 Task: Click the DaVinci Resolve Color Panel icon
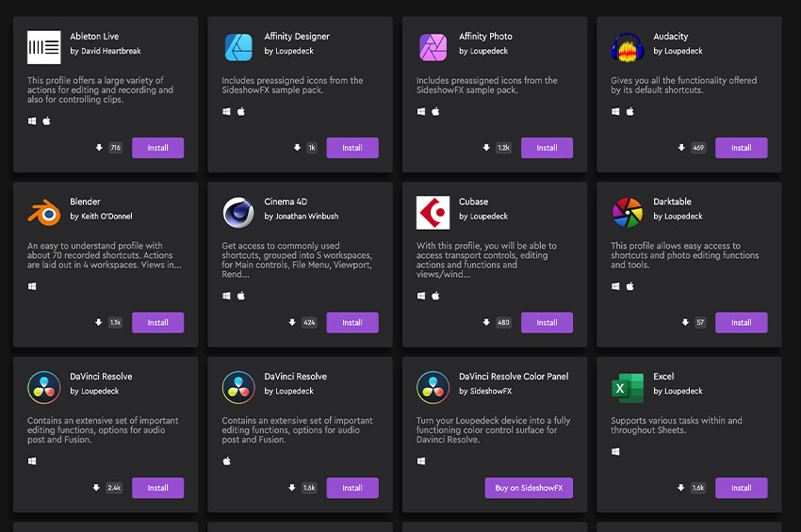(x=433, y=388)
